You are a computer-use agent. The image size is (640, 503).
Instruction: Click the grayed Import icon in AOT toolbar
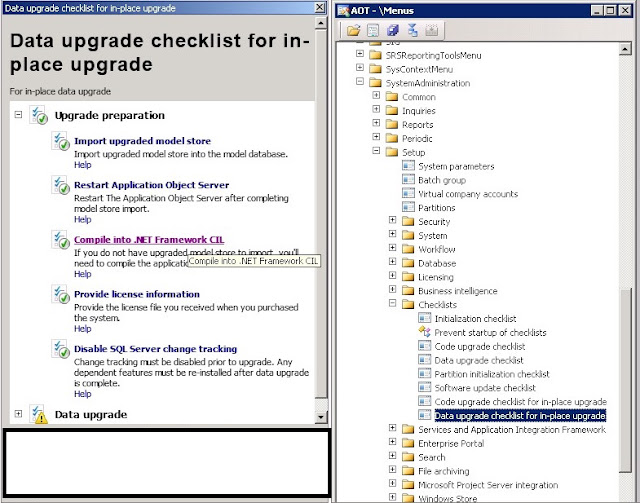(x=431, y=30)
